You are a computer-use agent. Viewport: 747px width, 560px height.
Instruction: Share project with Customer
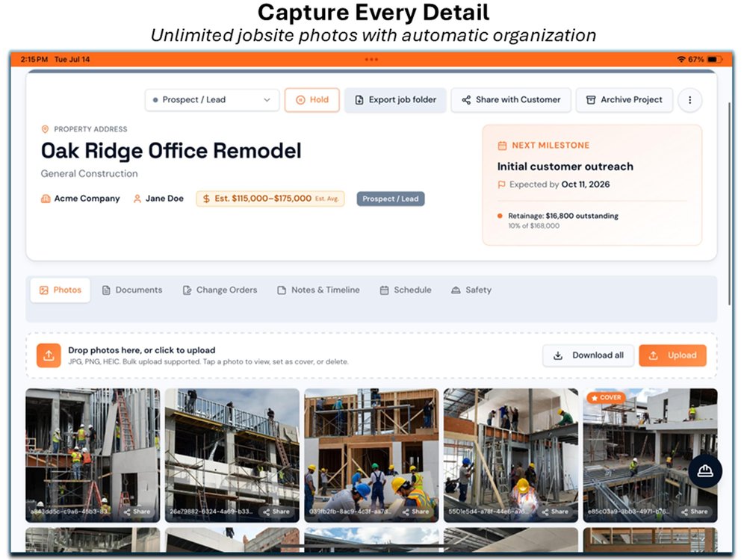(511, 100)
